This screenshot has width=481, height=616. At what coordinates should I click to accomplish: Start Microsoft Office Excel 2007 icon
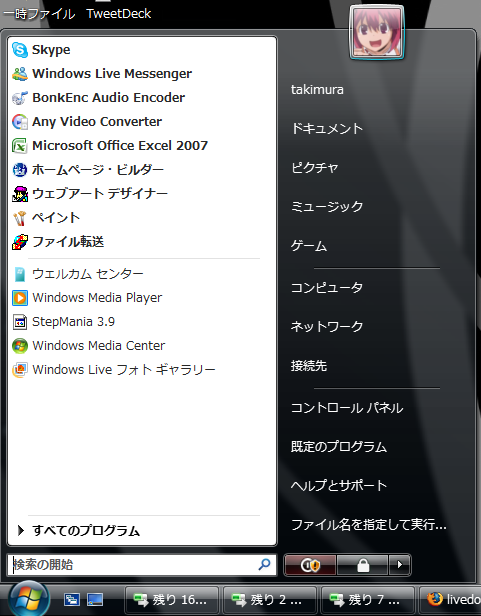click(x=20, y=146)
